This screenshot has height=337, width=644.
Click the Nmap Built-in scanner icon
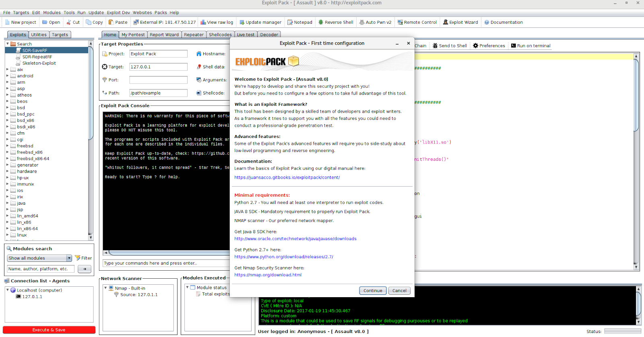coord(111,288)
